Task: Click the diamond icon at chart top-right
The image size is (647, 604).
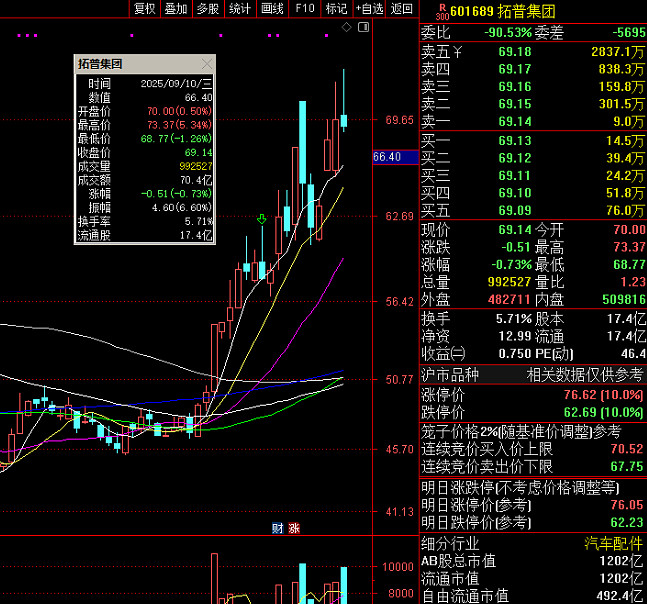Action: pos(347,27)
